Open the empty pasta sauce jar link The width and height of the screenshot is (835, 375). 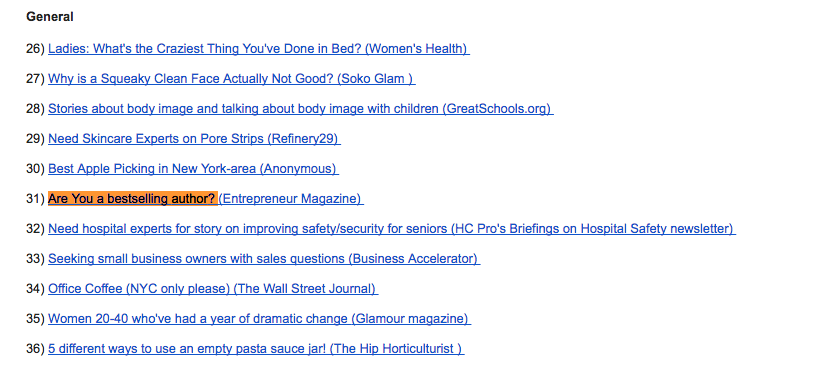(x=256, y=349)
